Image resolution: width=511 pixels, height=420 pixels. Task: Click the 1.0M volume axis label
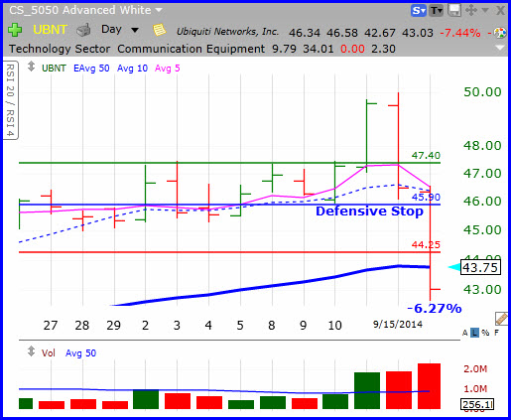pos(475,388)
